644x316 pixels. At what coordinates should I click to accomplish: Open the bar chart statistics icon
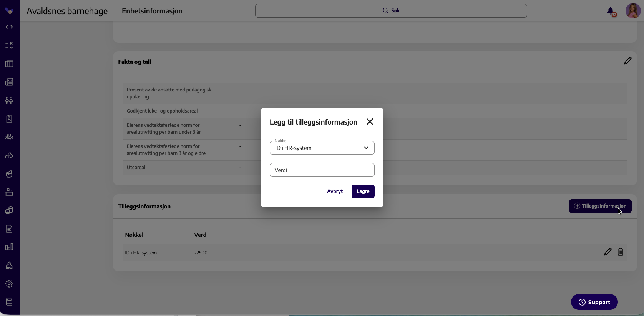(x=9, y=247)
